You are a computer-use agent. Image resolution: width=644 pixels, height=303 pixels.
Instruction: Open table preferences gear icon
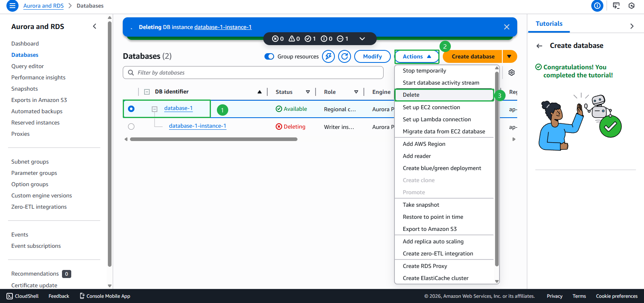pyautogui.click(x=512, y=73)
